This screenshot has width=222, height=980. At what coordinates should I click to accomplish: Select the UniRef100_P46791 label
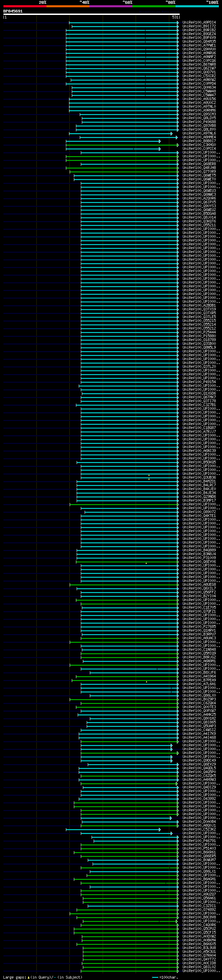click(x=199, y=840)
